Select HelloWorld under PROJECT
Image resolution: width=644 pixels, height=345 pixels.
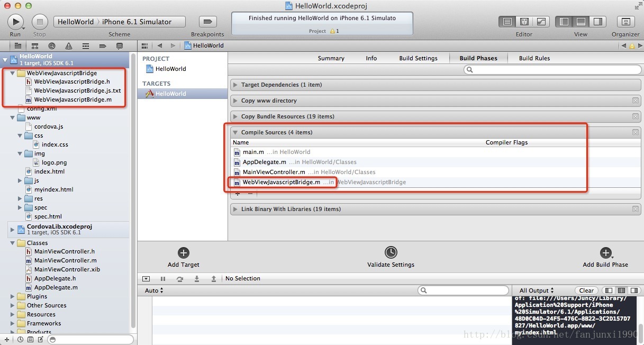click(x=183, y=69)
